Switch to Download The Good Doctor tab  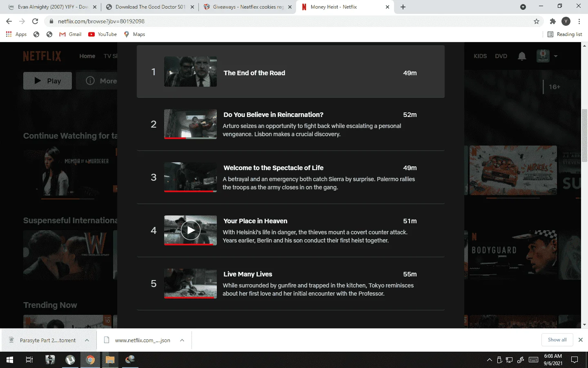pos(149,7)
